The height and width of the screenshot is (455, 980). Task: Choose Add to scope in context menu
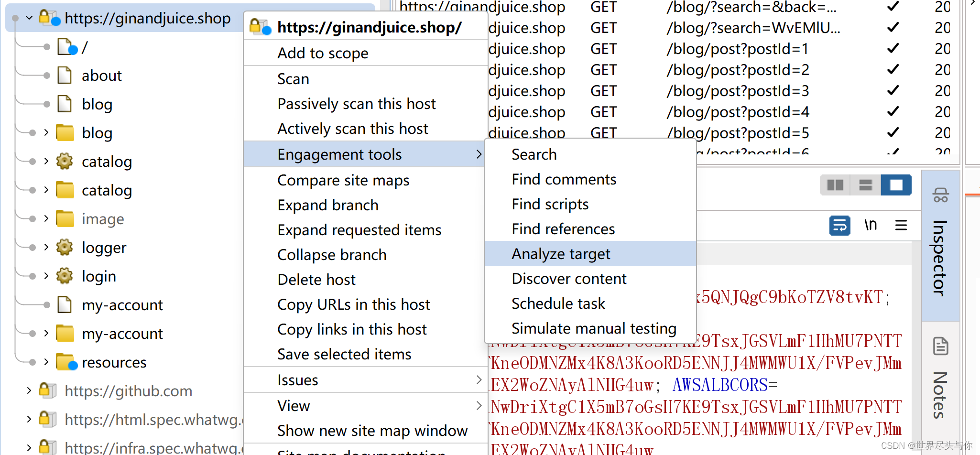coord(366,53)
